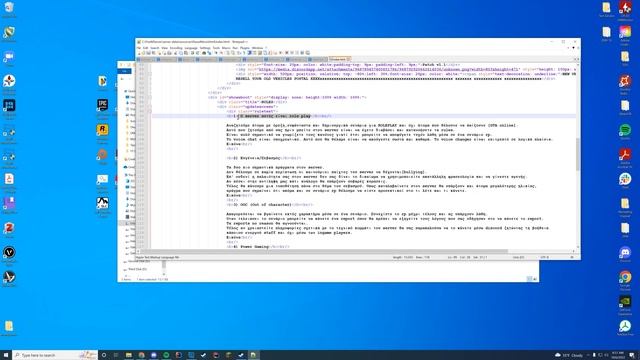Image resolution: width=640 pixels, height=360 pixels.
Task: Open the Search menu
Action: 155,48
